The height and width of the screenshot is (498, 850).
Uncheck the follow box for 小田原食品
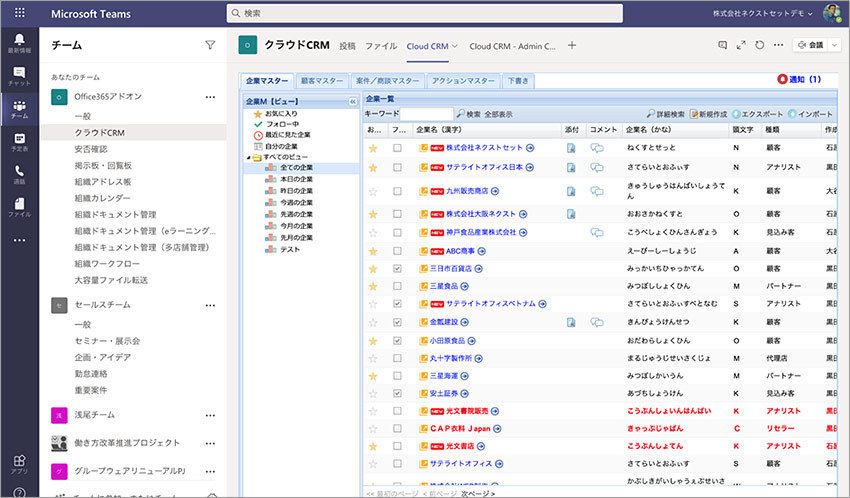[397, 341]
